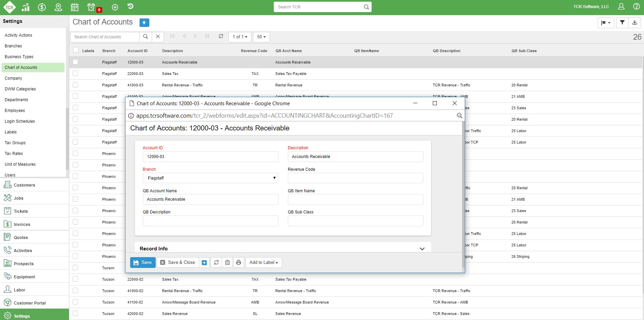Open the reports chart icon in top bar
The width and height of the screenshot is (644, 320).
(x=26, y=7)
